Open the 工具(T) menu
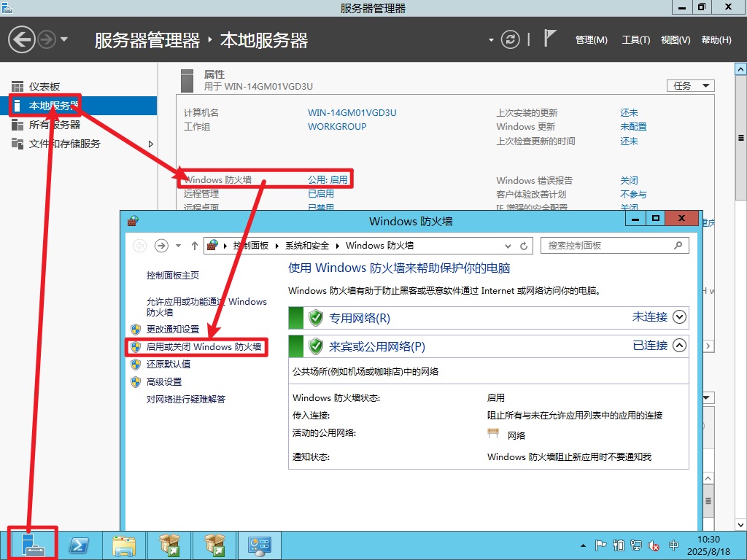Viewport: 747px width, 560px height. 635,40
